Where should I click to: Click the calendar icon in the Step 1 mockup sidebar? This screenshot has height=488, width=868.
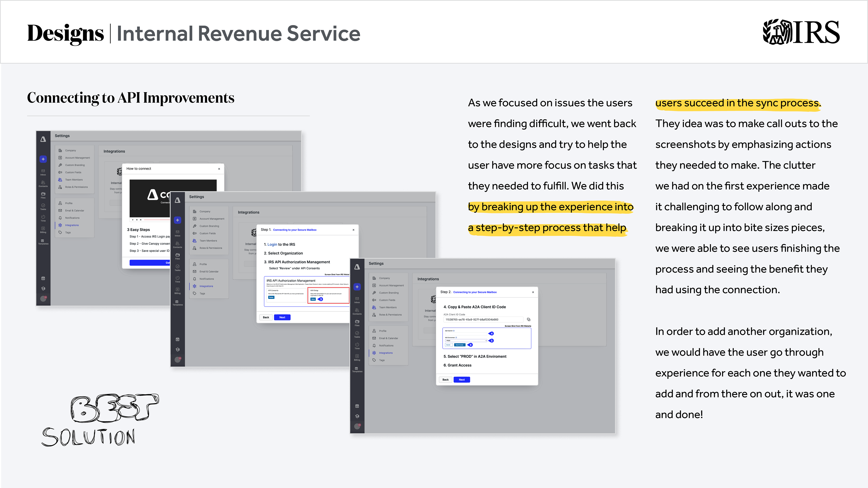178,340
